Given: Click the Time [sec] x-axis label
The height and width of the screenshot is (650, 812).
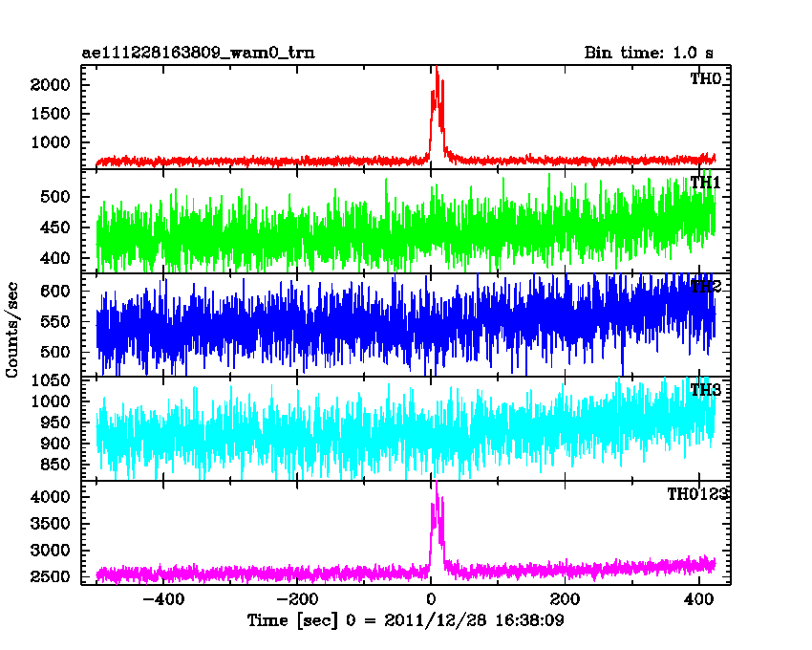Looking at the screenshot, I should click(292, 620).
